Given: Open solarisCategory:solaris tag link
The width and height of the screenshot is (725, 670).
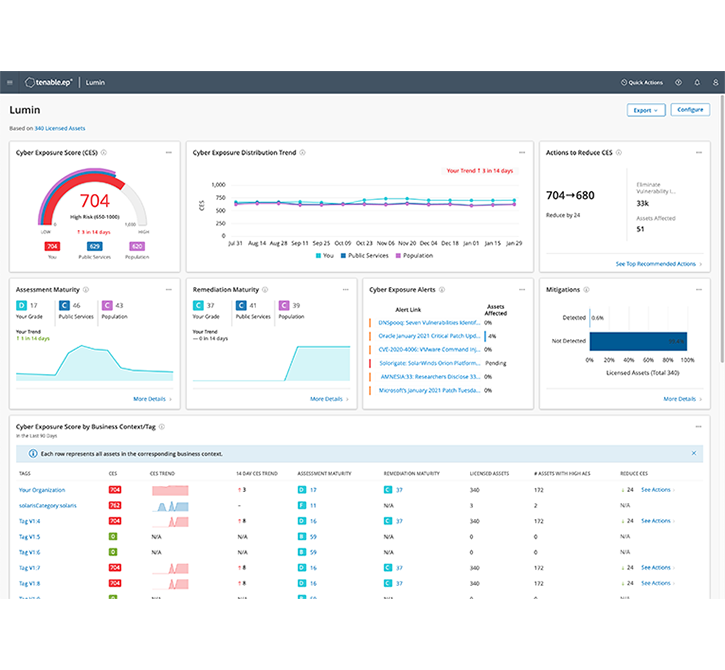Looking at the screenshot, I should [48, 505].
